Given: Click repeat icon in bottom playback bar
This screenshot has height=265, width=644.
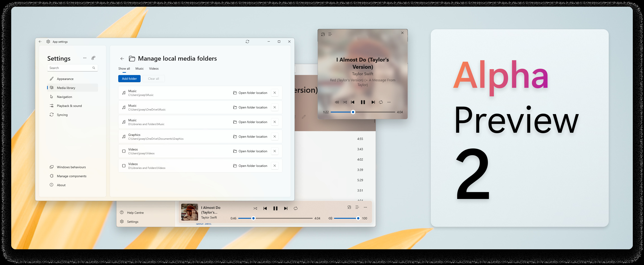Looking at the screenshot, I should 295,208.
